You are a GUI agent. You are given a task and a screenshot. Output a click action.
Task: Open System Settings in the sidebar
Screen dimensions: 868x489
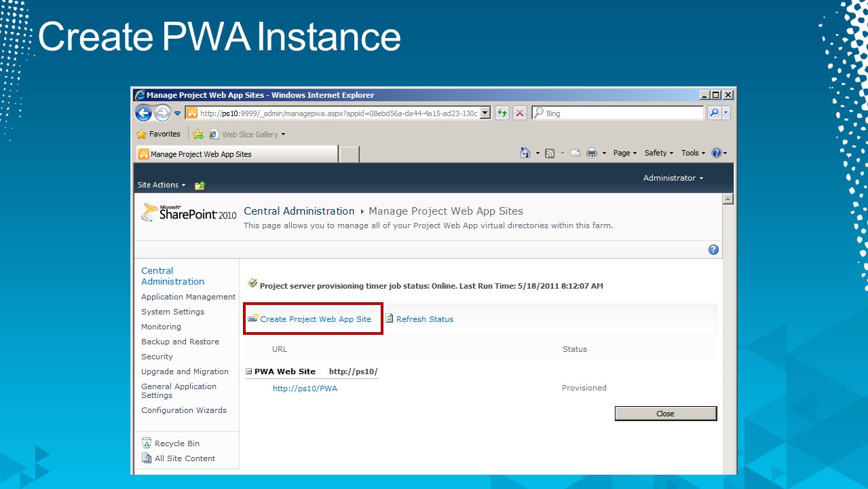(172, 312)
